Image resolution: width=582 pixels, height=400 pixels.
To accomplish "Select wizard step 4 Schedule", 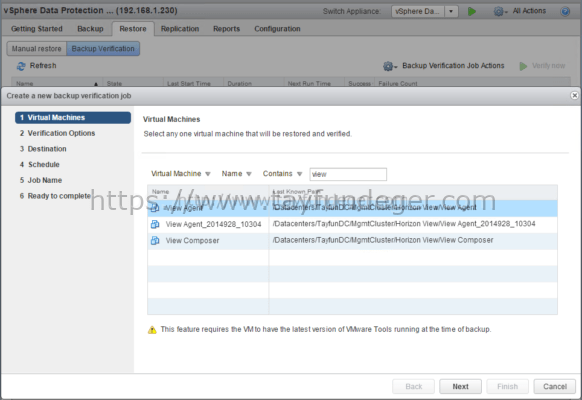I will tap(39, 164).
